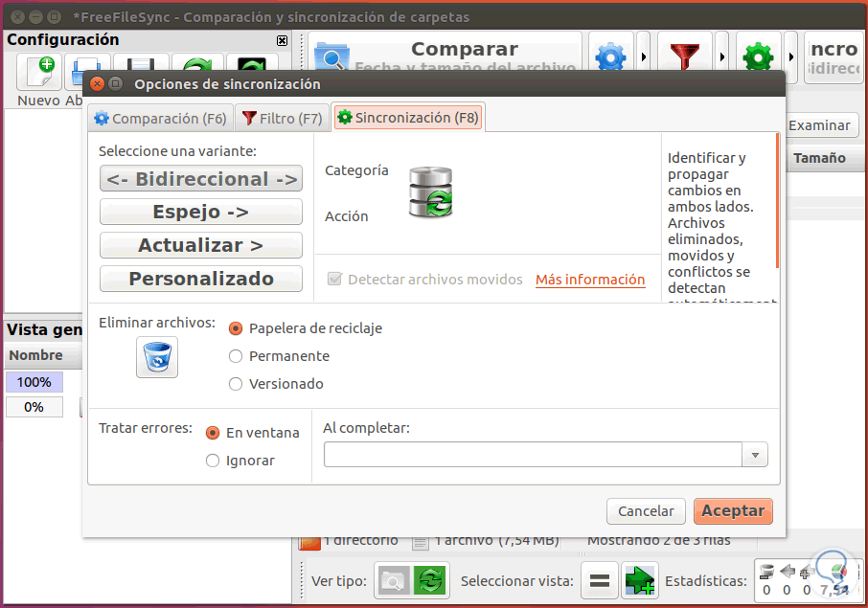Viewport: 868px width, 608px height.
Task: Switch to Sincronización (F8) tab
Action: click(408, 117)
